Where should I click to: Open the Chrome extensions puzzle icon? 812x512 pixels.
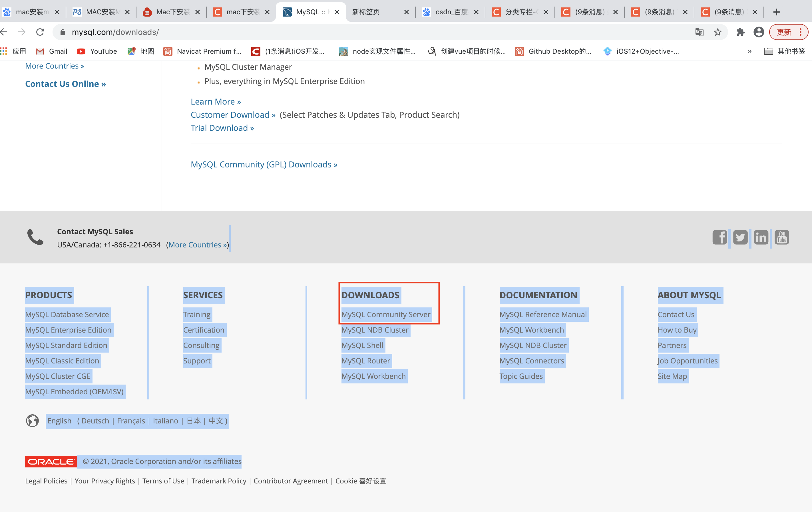741,32
